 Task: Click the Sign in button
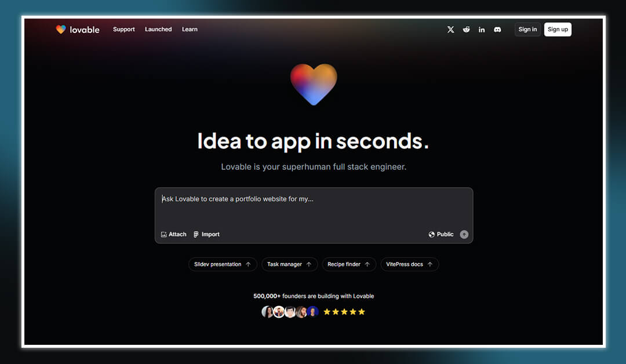[x=527, y=29]
